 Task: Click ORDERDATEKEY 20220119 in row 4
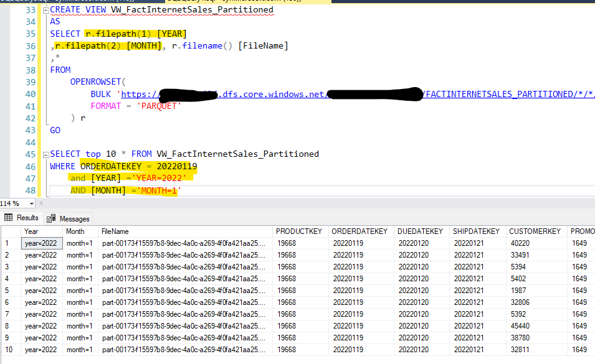click(361, 279)
